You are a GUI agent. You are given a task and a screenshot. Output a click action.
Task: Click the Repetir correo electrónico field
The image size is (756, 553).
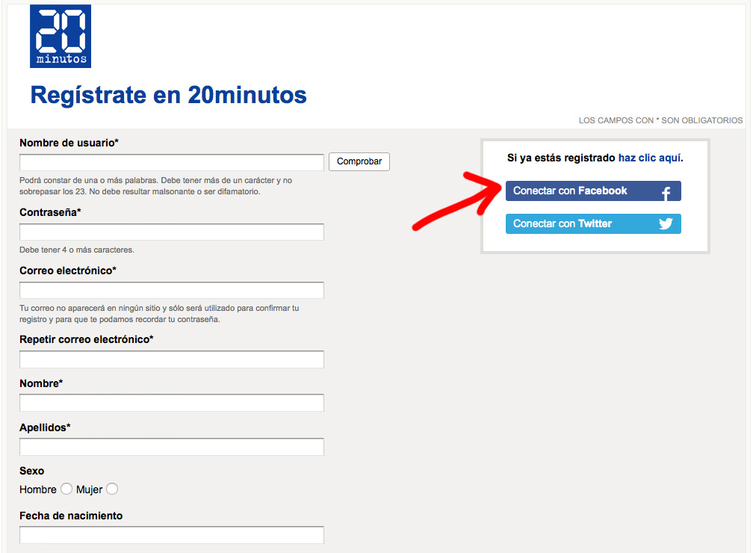(x=171, y=359)
